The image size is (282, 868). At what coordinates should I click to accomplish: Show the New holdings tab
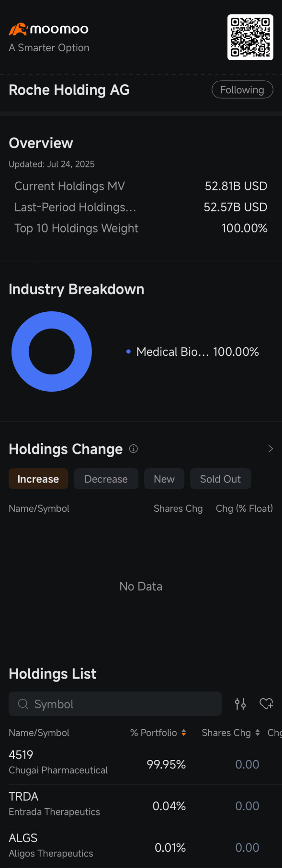point(164,479)
